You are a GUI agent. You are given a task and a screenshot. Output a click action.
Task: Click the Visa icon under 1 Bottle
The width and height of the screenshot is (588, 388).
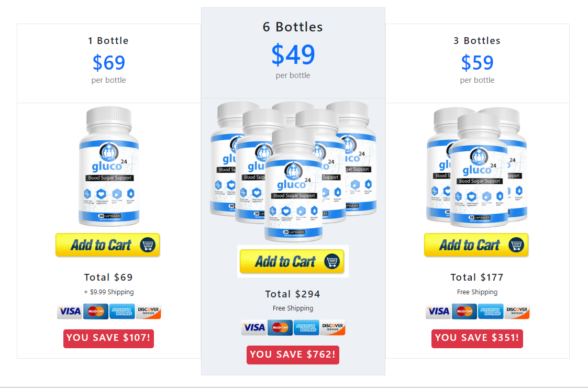(x=70, y=311)
